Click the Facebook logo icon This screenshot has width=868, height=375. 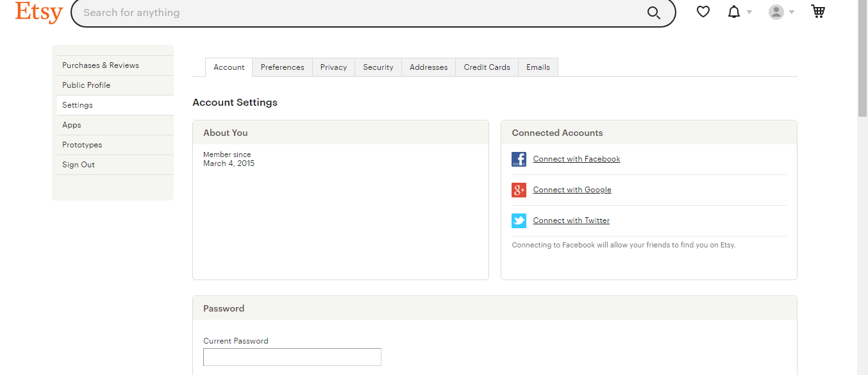pyautogui.click(x=519, y=159)
